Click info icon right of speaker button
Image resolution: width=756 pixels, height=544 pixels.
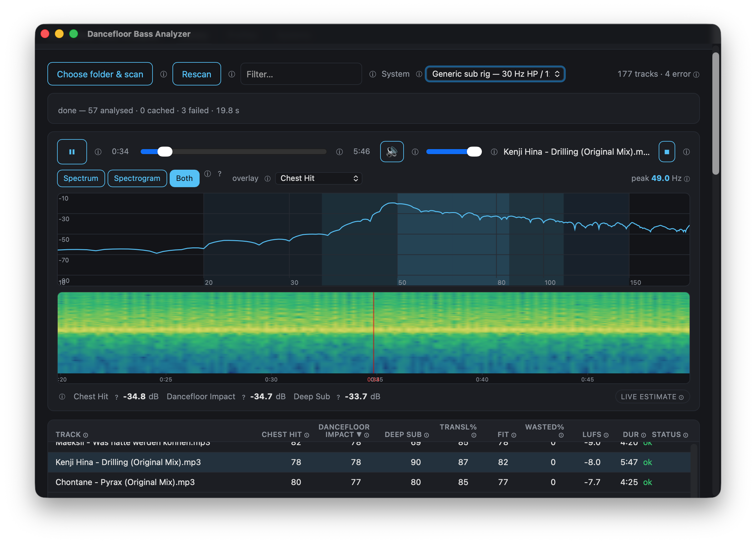pyautogui.click(x=415, y=152)
